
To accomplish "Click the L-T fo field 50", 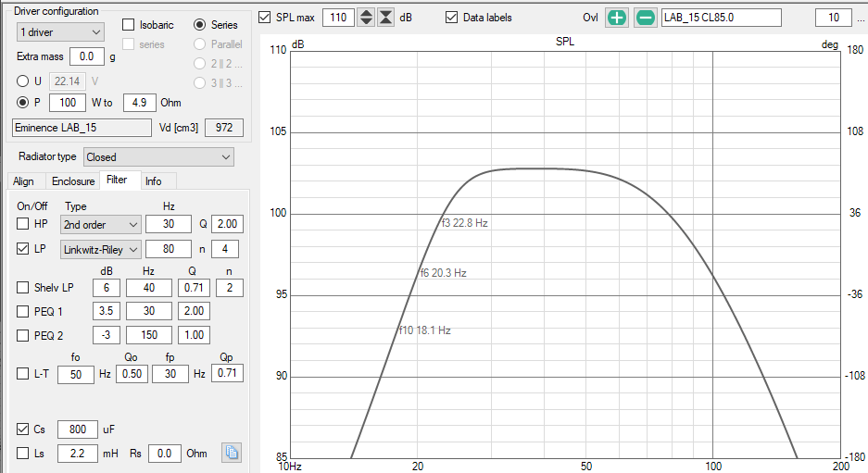I will click(76, 374).
